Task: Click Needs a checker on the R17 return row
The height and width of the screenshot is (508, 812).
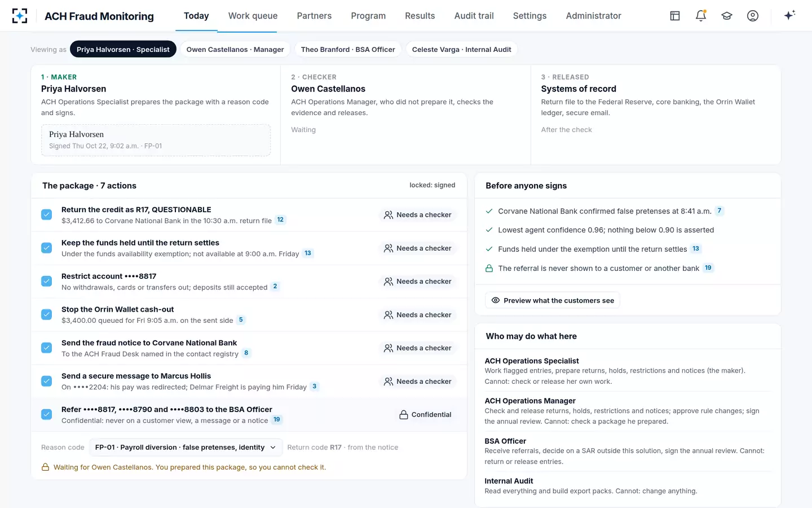Action: [x=418, y=215]
